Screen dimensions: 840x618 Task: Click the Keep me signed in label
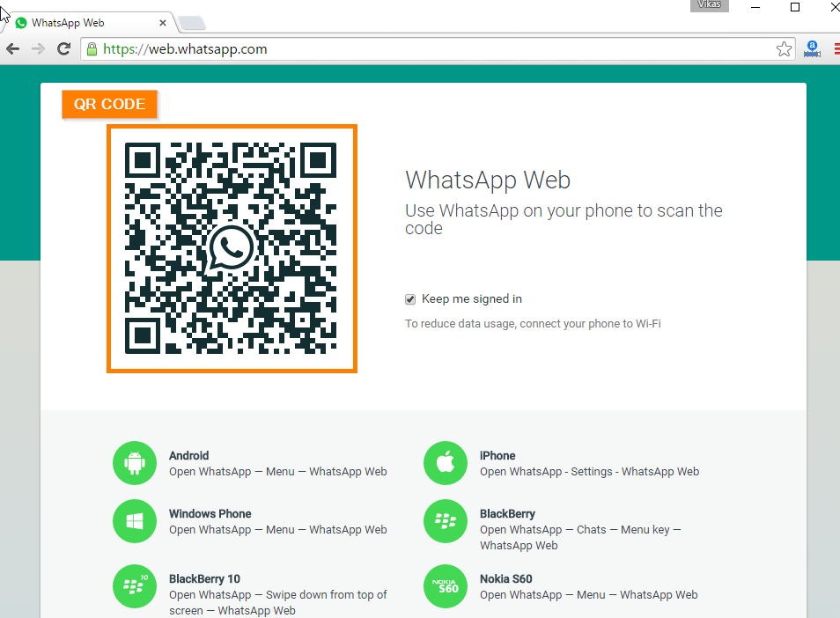[472, 298]
